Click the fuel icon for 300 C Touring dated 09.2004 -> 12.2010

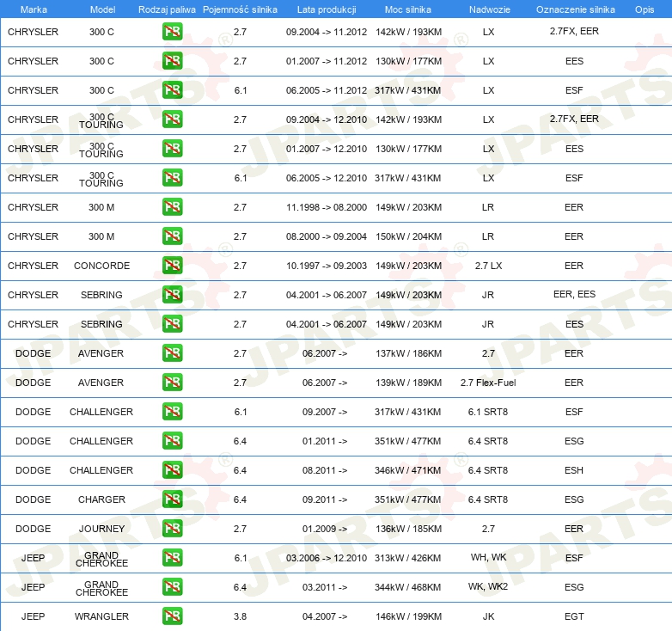pos(172,119)
